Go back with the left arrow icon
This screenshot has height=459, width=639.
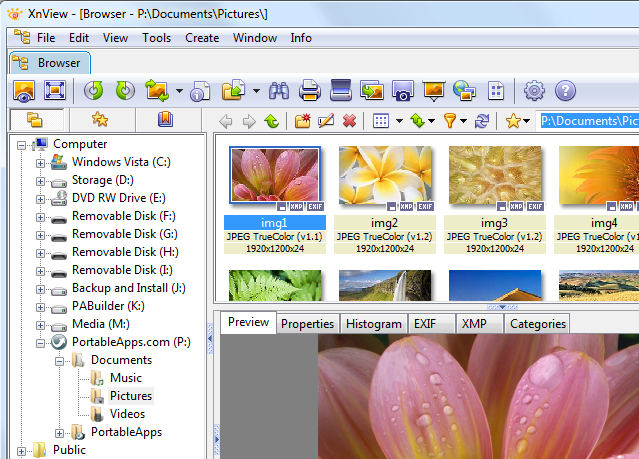(226, 121)
